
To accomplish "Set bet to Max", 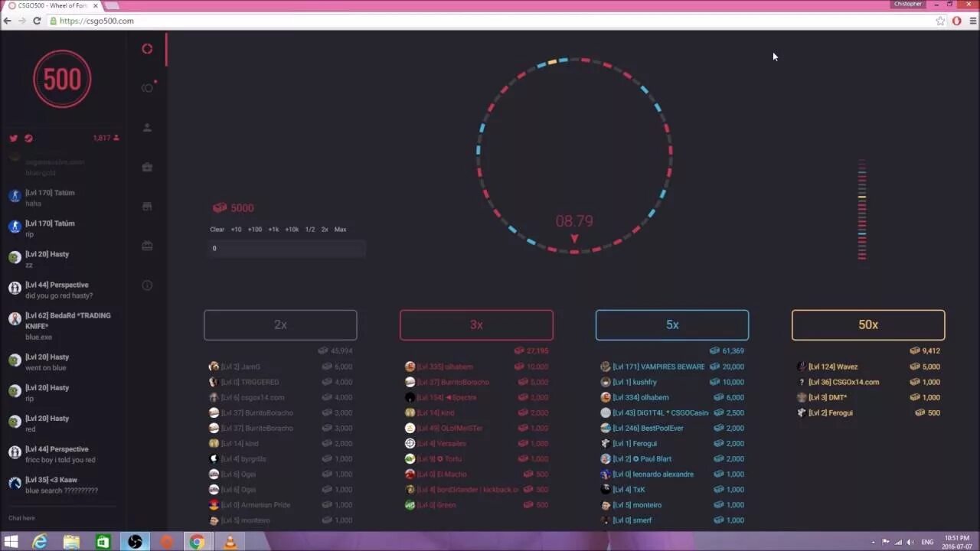I will click(340, 230).
